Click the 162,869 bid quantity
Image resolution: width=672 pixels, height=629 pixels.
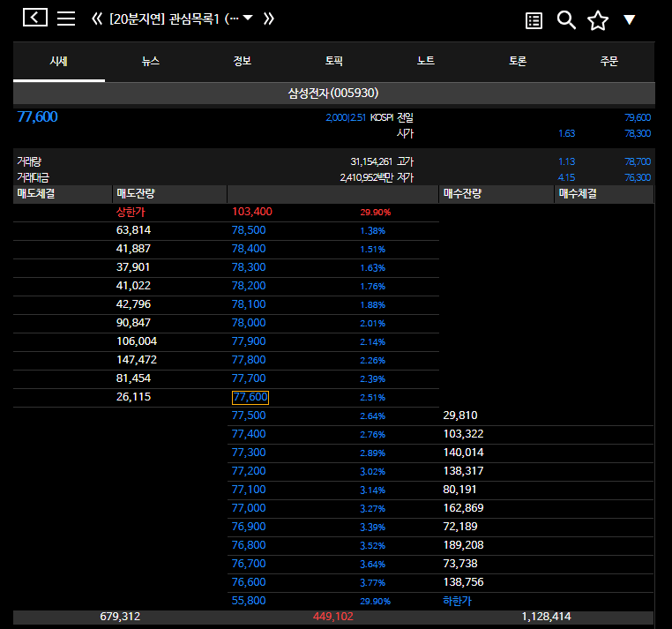463,508
